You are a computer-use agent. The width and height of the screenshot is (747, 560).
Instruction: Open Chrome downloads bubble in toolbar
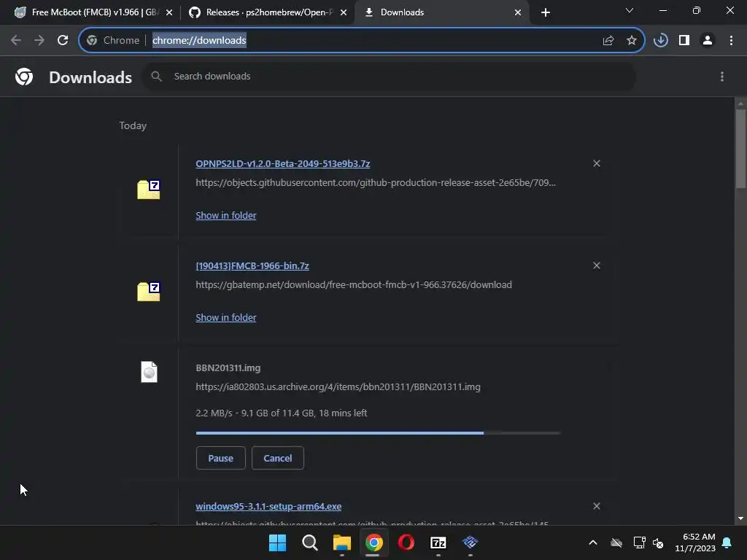pyautogui.click(x=661, y=41)
